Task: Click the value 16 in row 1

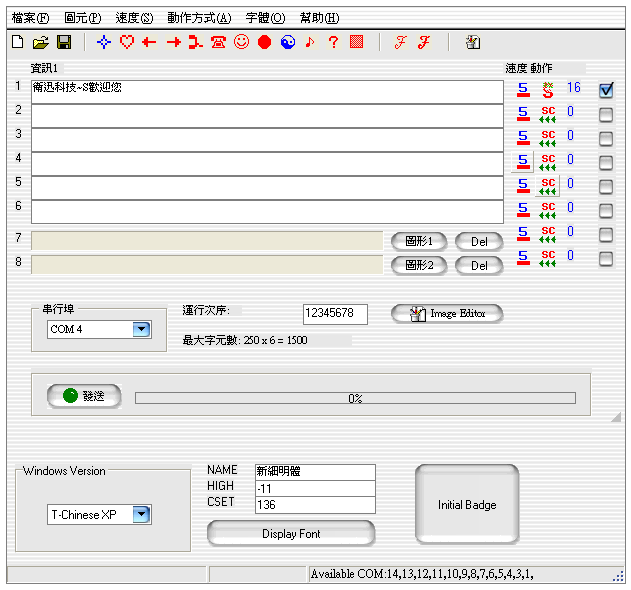Action: tap(573, 87)
